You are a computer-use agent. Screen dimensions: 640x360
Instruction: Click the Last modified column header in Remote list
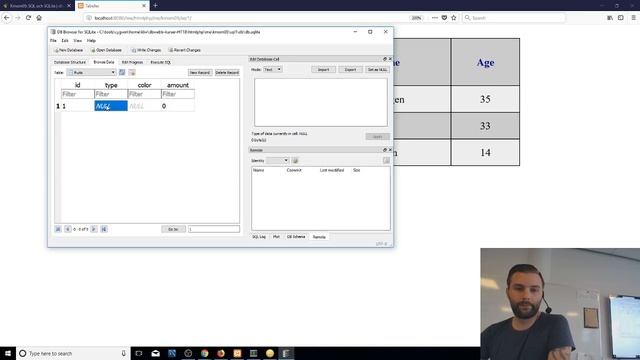point(332,170)
